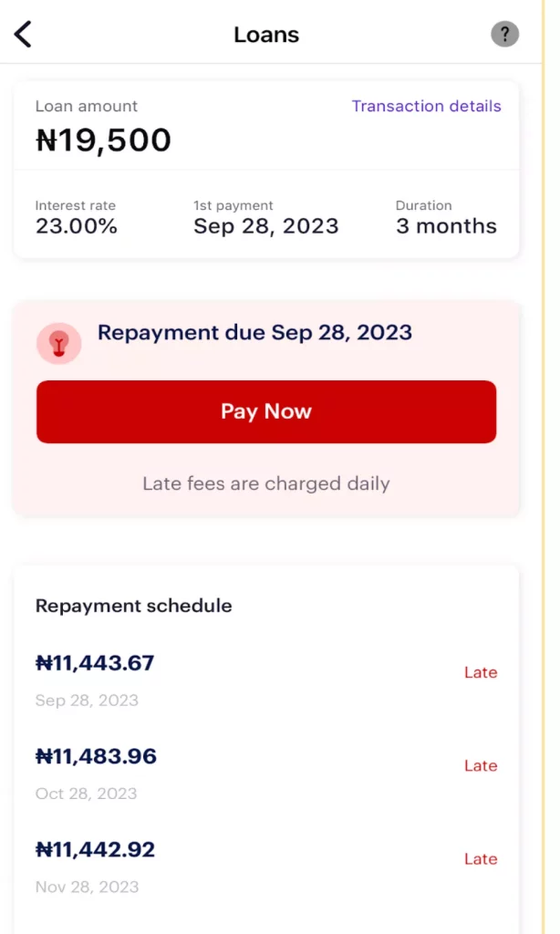Tap the Loan amount value ₦19,500
Viewport: 560px width, 934px height.
pos(102,140)
